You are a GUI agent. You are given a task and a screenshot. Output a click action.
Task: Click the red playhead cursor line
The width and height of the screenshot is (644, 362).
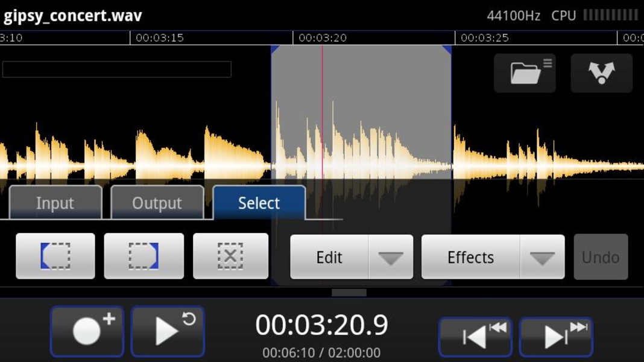click(323, 111)
